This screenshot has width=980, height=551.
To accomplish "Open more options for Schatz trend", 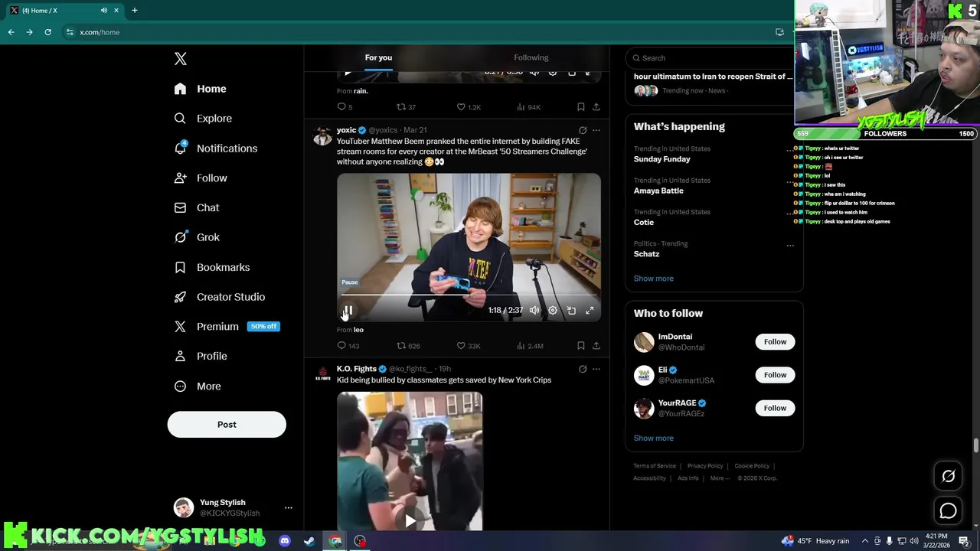I will coord(790,246).
